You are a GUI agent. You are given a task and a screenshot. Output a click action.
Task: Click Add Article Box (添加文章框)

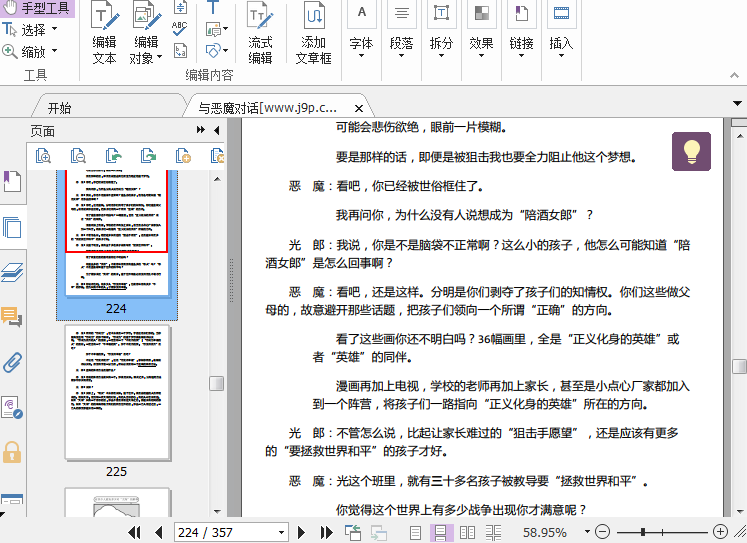coord(313,33)
